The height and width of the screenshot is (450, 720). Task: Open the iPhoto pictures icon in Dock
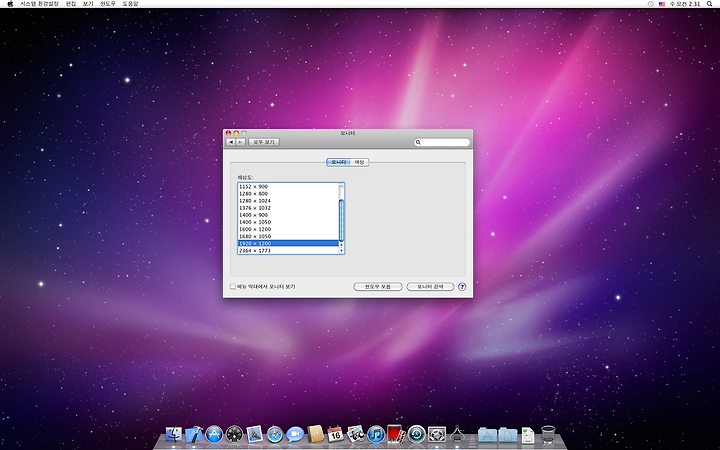pyautogui.click(x=356, y=434)
